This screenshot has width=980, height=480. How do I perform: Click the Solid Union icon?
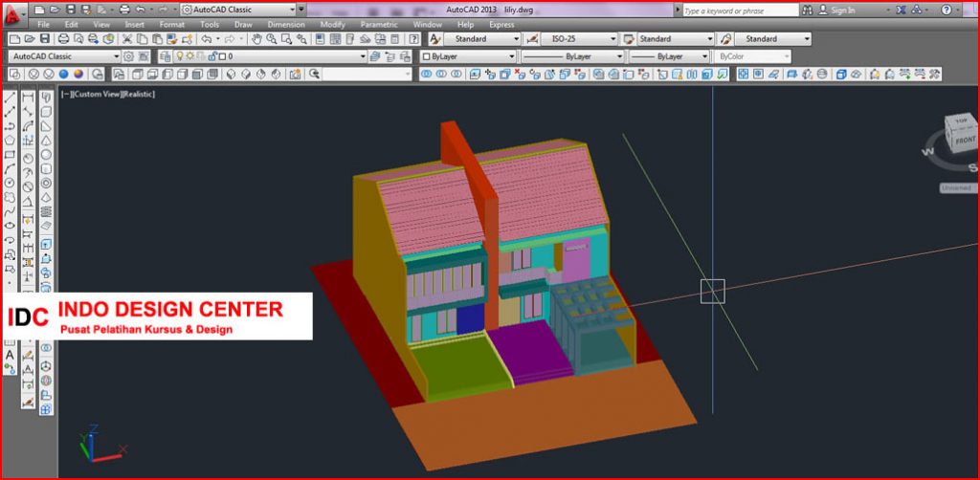[426, 75]
